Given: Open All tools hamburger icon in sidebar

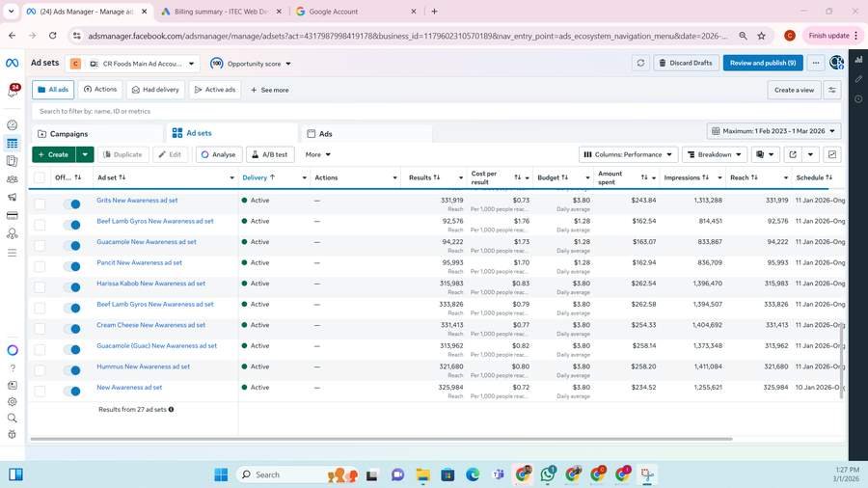Looking at the screenshot, I should (x=13, y=253).
